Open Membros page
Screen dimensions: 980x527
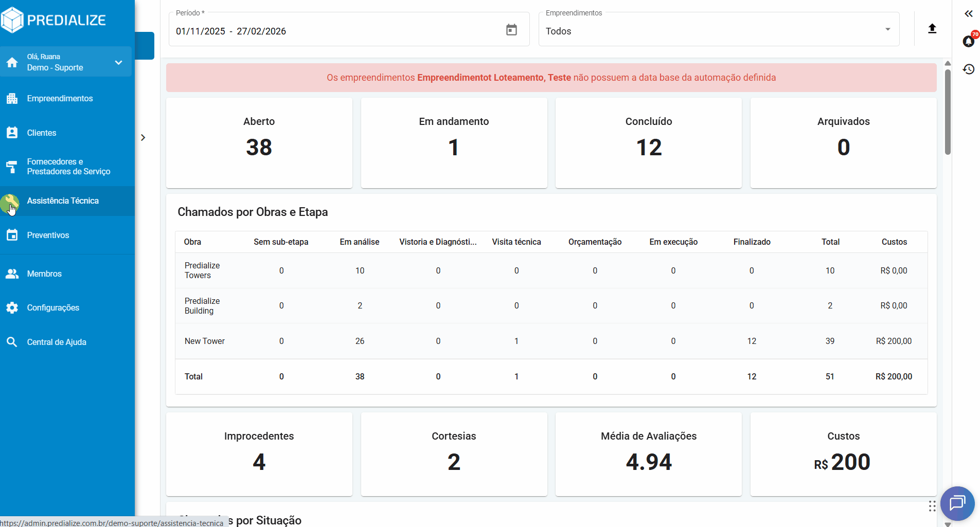[44, 274]
